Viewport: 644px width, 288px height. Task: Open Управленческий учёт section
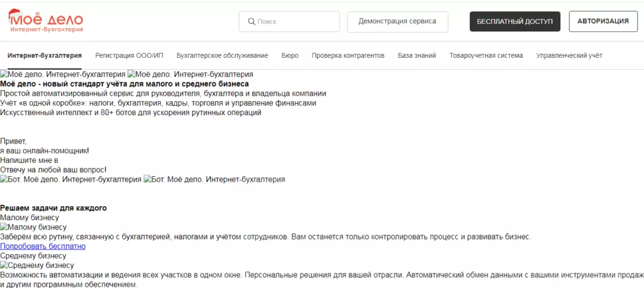pyautogui.click(x=569, y=55)
